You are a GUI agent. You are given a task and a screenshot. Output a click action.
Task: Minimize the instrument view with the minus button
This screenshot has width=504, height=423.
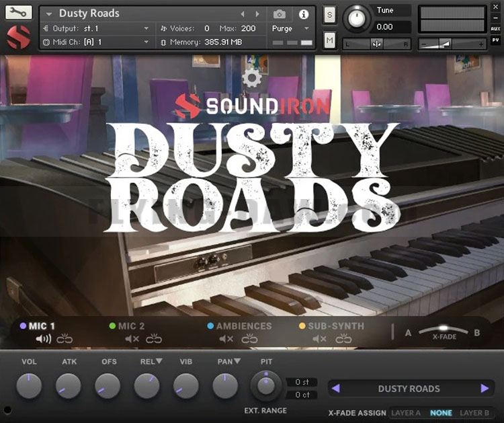(x=495, y=18)
